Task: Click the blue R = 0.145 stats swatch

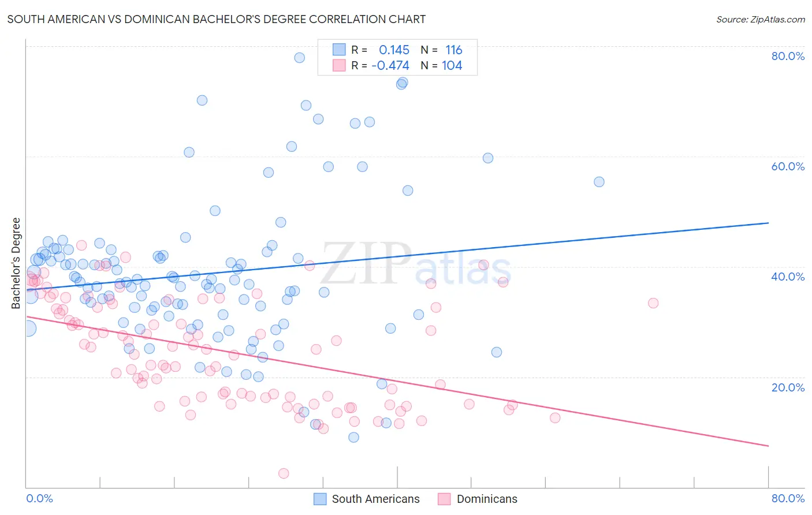Action: coord(339,50)
